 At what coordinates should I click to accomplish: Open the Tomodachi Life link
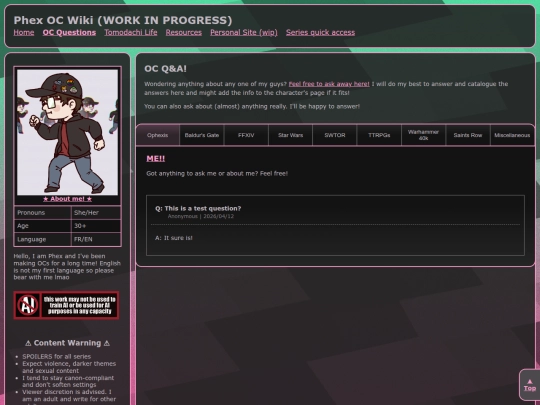click(131, 32)
